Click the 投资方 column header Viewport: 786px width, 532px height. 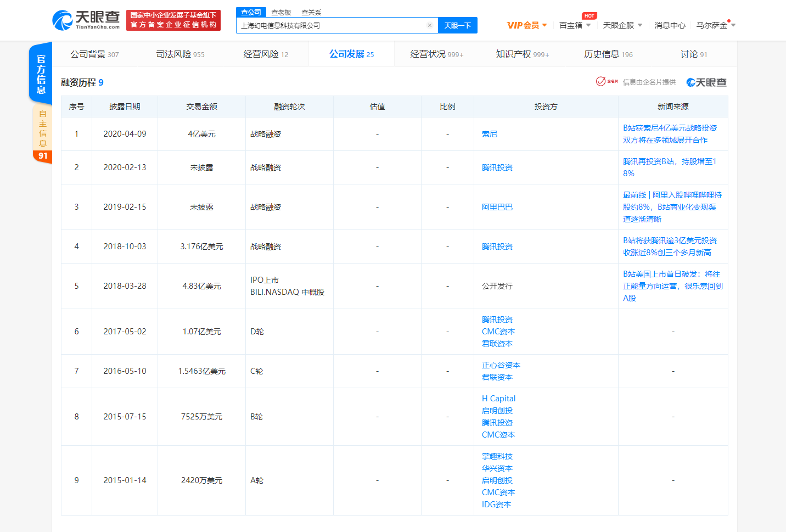tap(546, 107)
